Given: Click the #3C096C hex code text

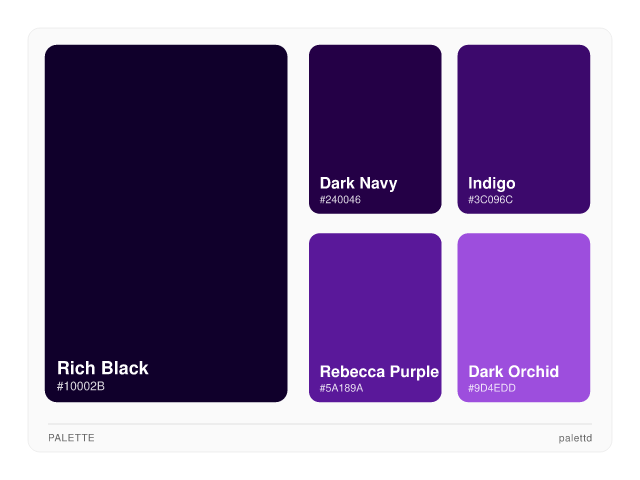Looking at the screenshot, I should 490,200.
